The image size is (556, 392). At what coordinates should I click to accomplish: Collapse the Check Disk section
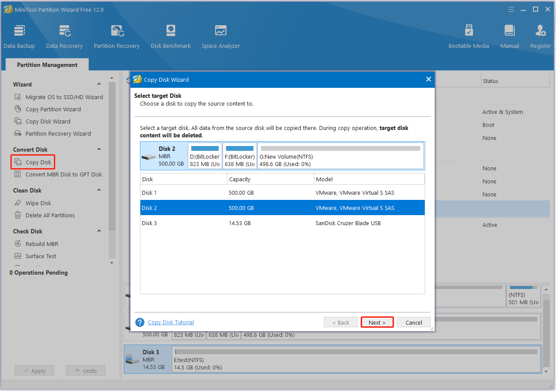pyautogui.click(x=99, y=231)
